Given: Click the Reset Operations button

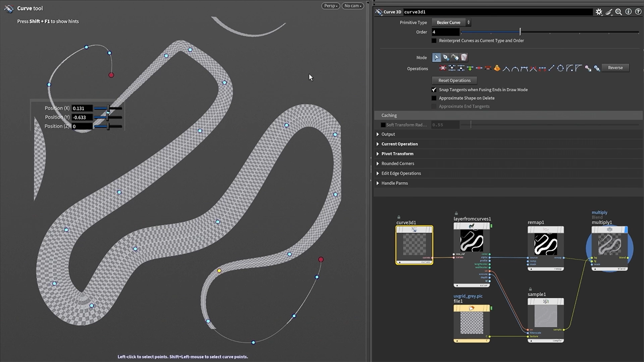Looking at the screenshot, I should click(454, 80).
